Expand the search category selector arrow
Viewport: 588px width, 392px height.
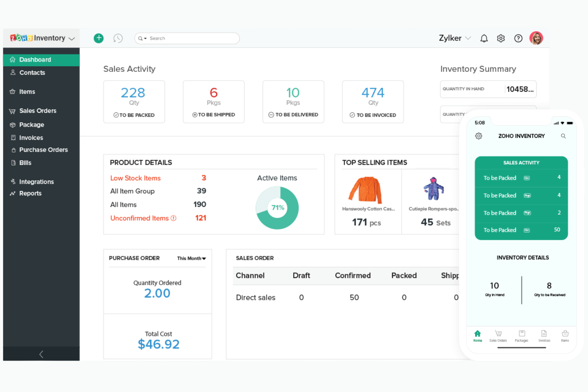coord(145,38)
